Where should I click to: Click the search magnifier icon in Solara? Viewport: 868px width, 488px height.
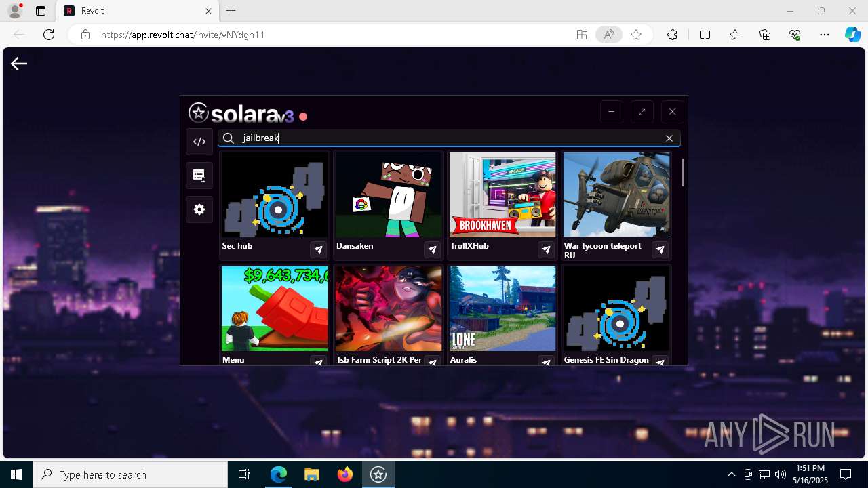pyautogui.click(x=229, y=138)
